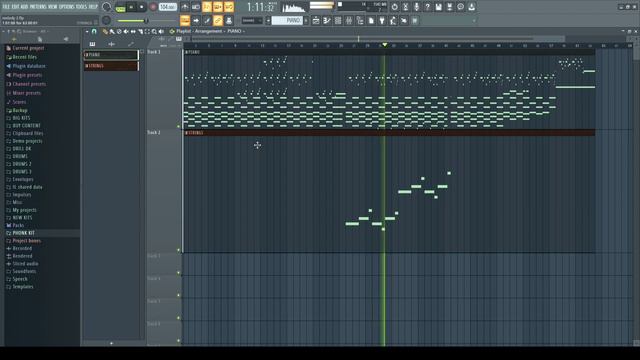Toggle typing keyboard to piano button
Screen dimensions: 640x360
click(185, 20)
